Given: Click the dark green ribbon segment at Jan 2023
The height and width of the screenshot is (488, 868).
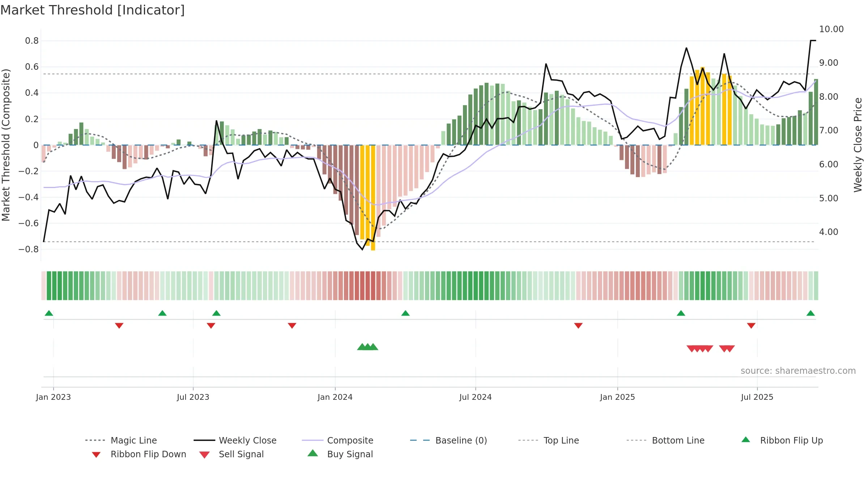Looking at the screenshot, I should 54,286.
